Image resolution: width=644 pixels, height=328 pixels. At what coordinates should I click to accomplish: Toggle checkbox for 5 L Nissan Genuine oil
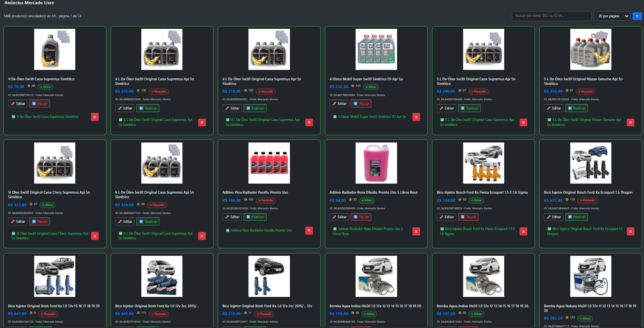click(549, 120)
